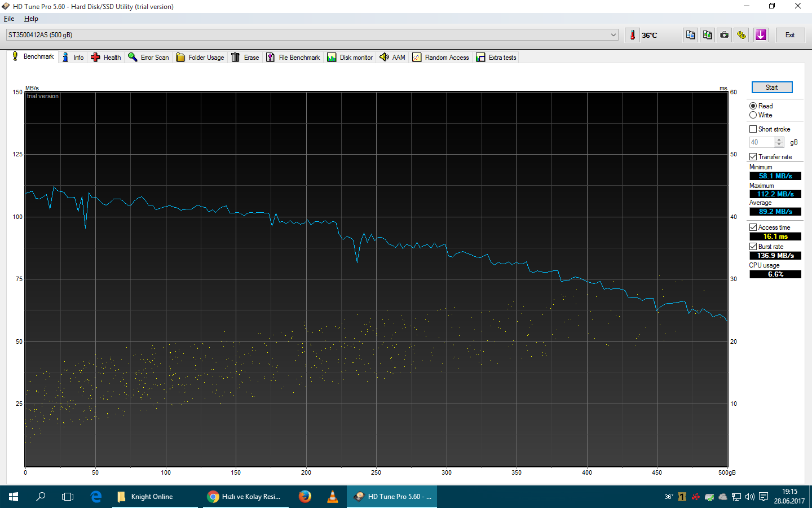Open VLC media player from taskbar
Screen dimensions: 812x508
click(333, 497)
